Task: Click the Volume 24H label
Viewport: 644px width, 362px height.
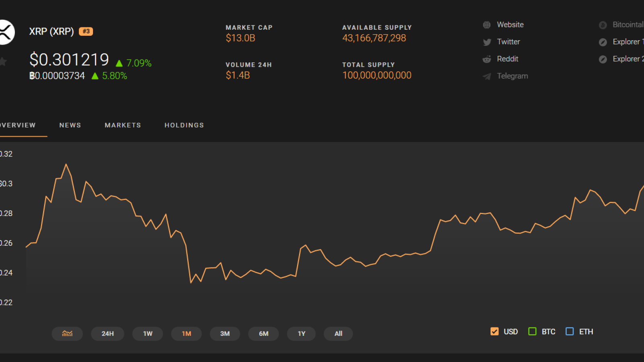Action: point(249,65)
